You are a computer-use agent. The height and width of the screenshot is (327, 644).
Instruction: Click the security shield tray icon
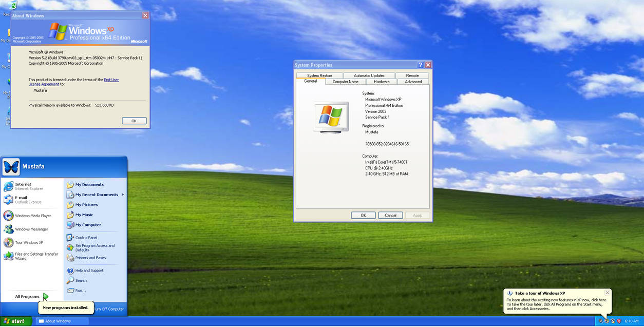click(619, 321)
